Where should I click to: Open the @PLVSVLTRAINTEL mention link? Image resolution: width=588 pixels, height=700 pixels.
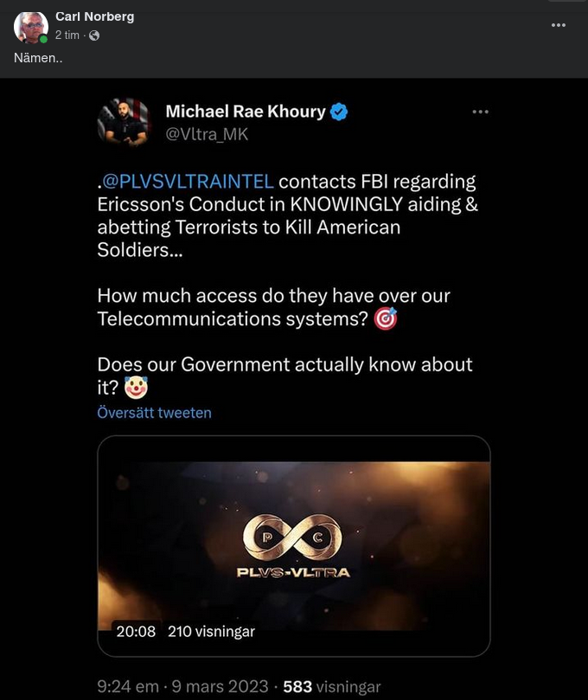click(186, 182)
